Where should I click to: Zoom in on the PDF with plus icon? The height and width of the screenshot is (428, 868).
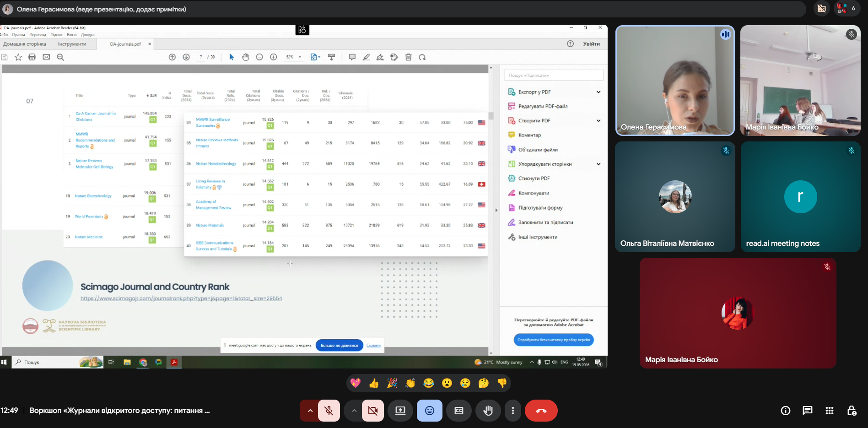(x=274, y=57)
